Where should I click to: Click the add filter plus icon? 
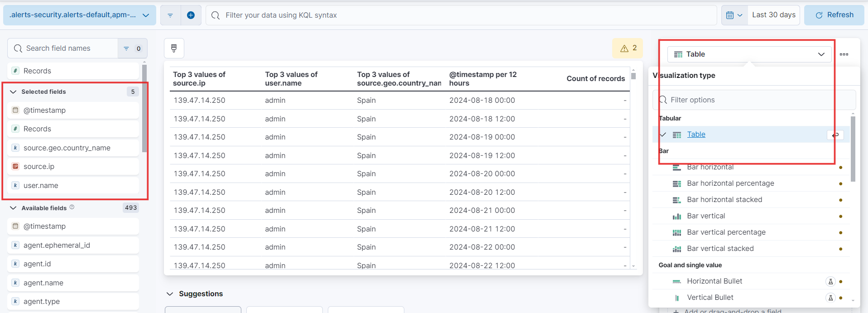(191, 15)
